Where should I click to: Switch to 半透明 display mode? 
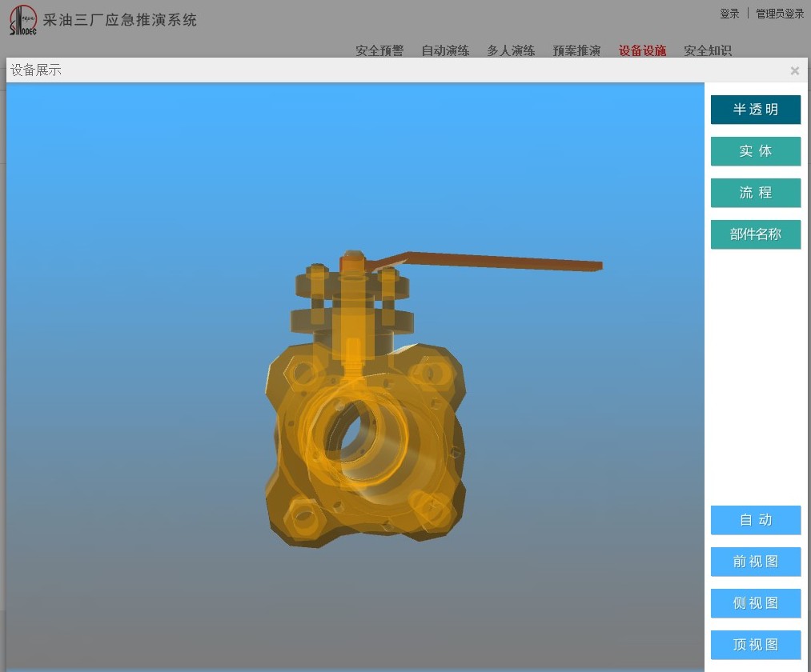point(755,110)
